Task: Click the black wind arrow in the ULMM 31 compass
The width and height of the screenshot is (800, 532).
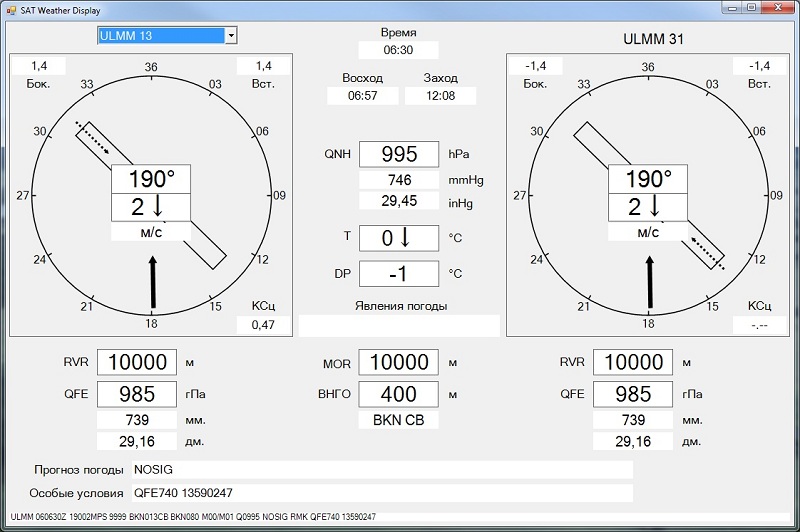Action: 650,282
